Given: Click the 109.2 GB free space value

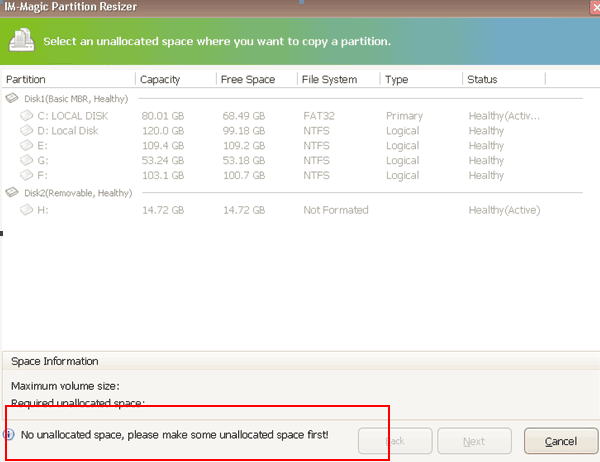Looking at the screenshot, I should tap(244, 145).
